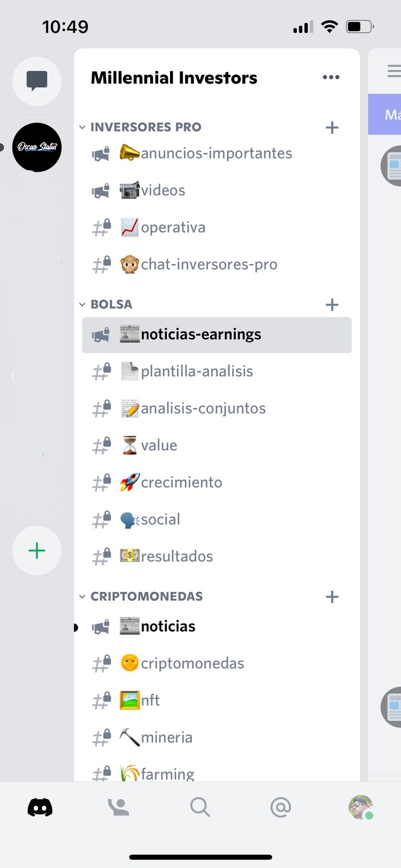Go to the Discord home tab

click(40, 807)
